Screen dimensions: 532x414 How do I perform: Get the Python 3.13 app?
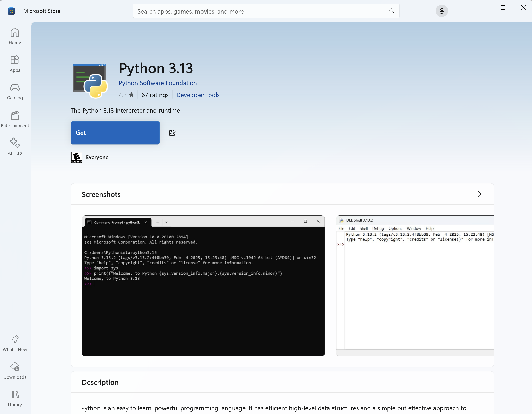tap(115, 133)
